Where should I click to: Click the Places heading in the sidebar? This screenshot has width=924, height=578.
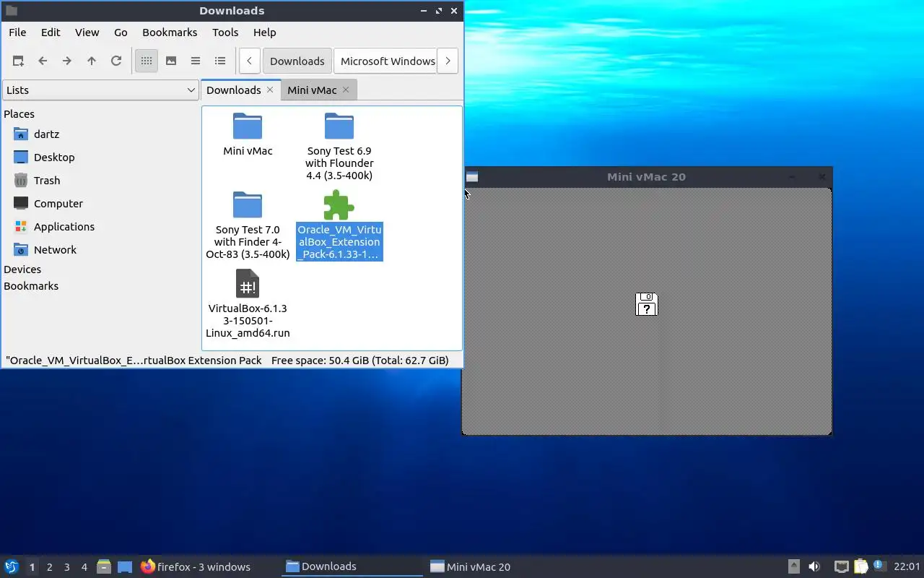click(19, 114)
